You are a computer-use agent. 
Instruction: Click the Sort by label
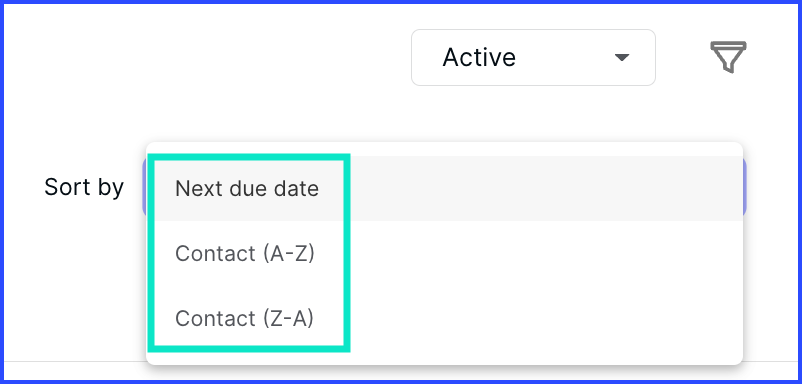click(84, 187)
